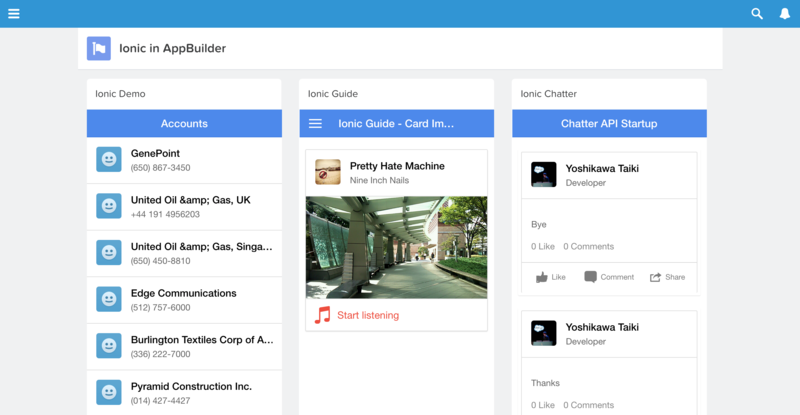
Task: Click Yoshikawa Taiki avatar on Thanks post
Action: click(x=543, y=333)
